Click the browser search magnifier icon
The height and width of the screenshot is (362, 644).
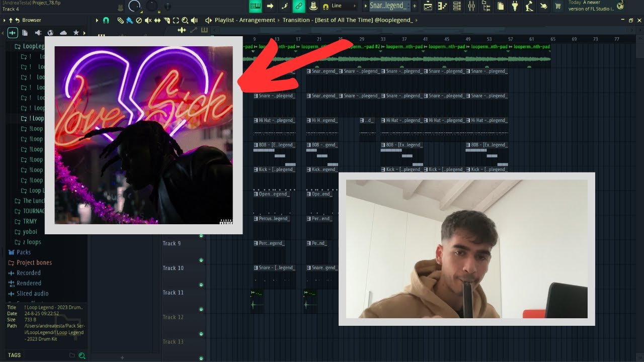click(82, 355)
